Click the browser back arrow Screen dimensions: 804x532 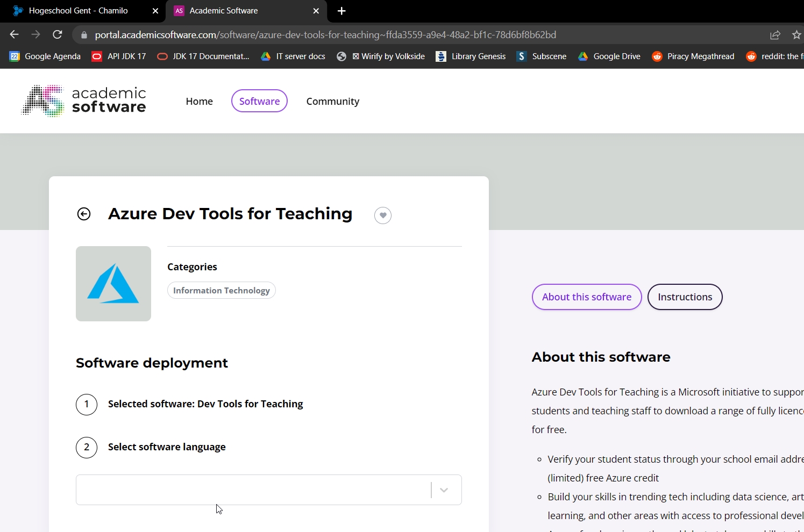tap(14, 34)
